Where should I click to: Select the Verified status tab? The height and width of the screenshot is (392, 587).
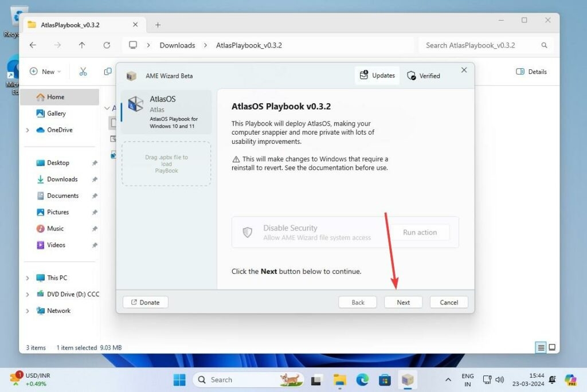tap(424, 76)
